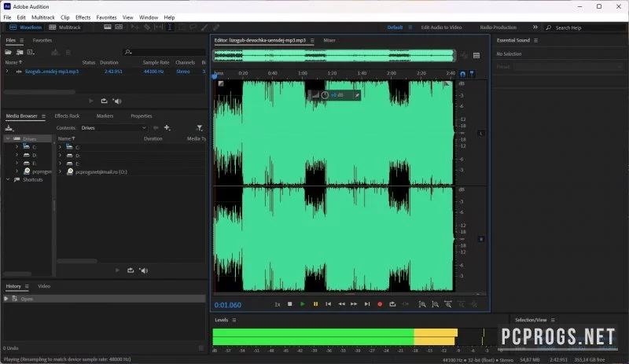Click the blue marker icon by timeline ruler
This screenshot has width=629, height=364.
[472, 74]
